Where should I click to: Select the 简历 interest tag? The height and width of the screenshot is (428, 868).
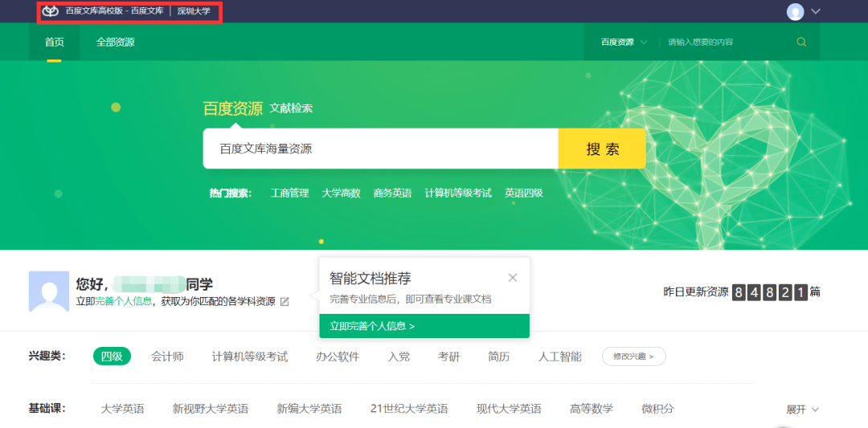coord(499,357)
